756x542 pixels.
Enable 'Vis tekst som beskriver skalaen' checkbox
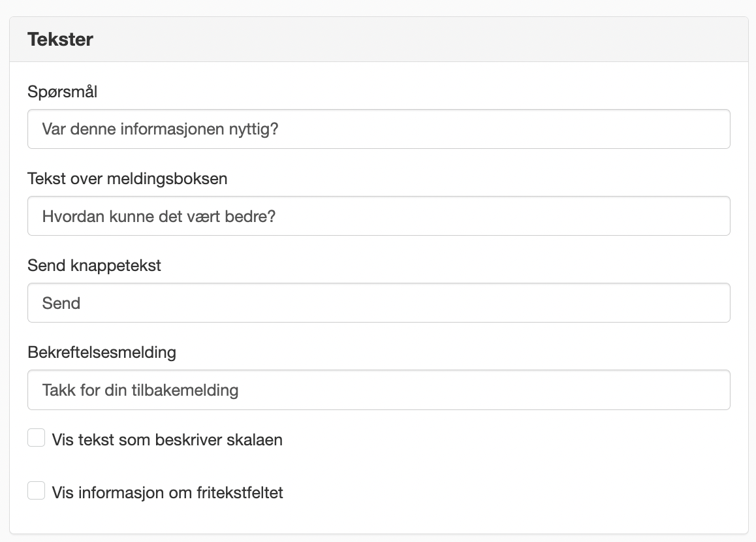pyautogui.click(x=36, y=438)
